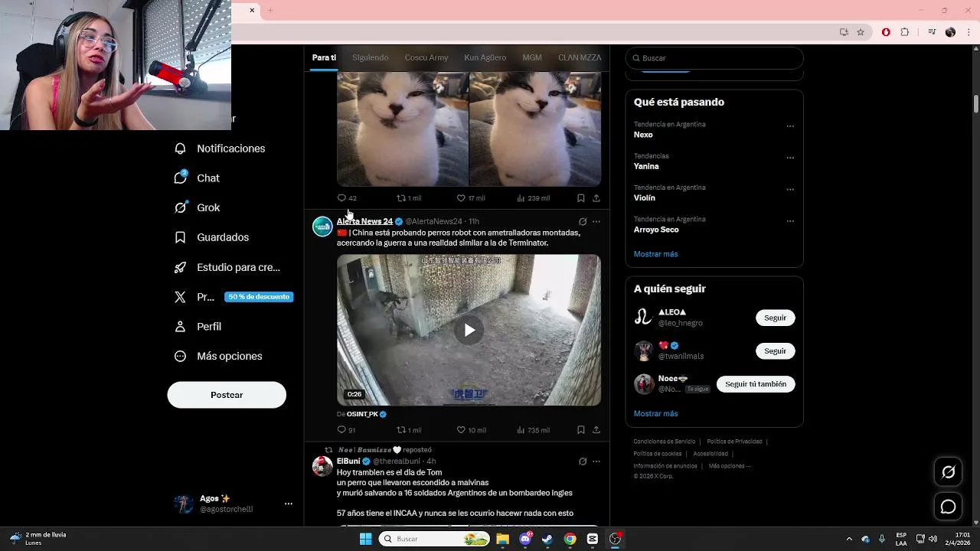
Task: Bookmark the cat photo post
Action: point(580,198)
